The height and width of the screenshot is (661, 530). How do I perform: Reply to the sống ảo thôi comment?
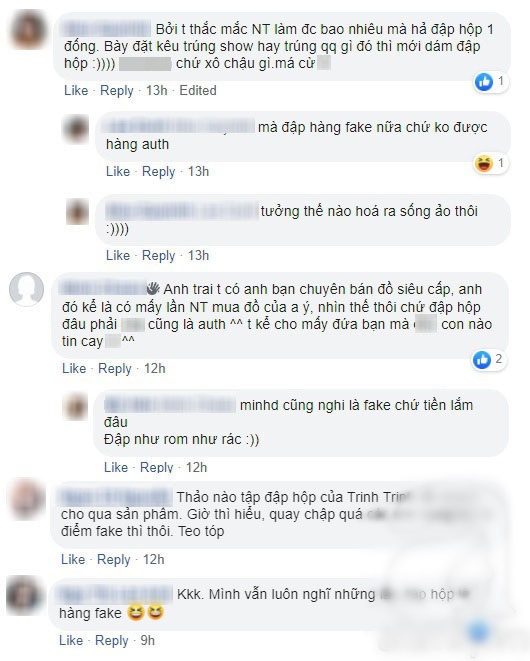[x=158, y=255]
